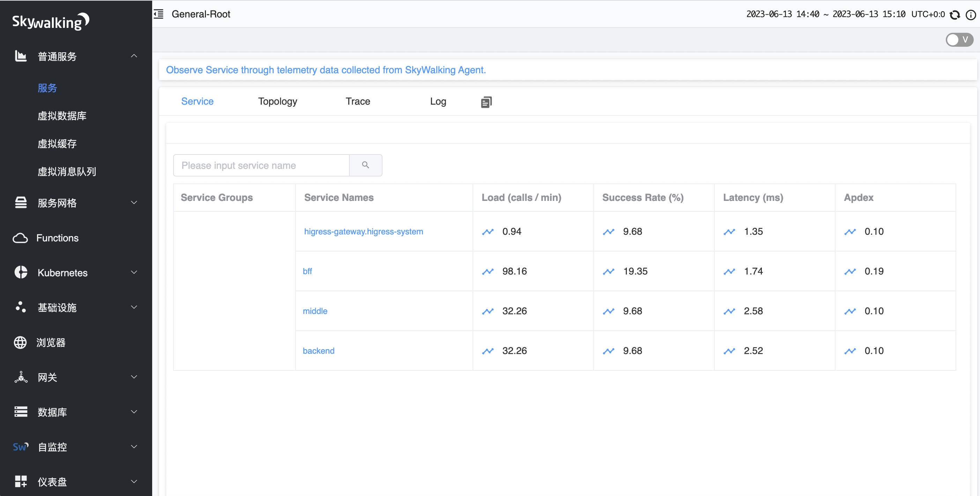Click the Kubernetes pie icon
Screen dimensions: 980x496
point(21,272)
